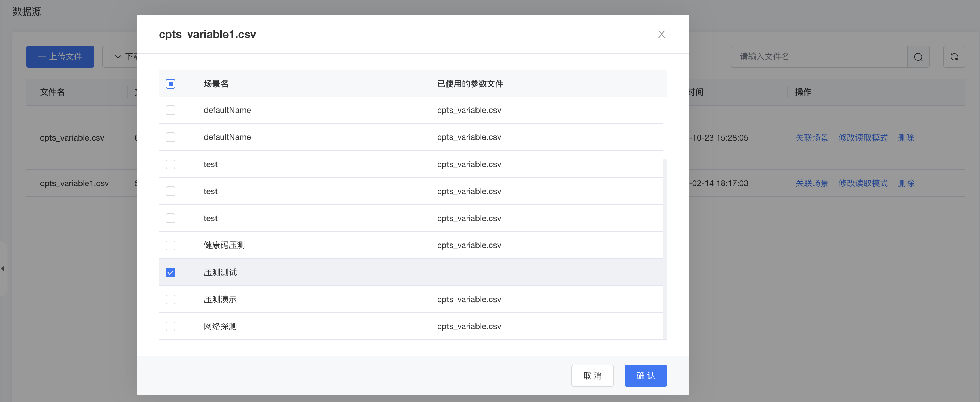
Task: Click 修改读取模式 for cpts_variable1.csv
Action: [863, 183]
